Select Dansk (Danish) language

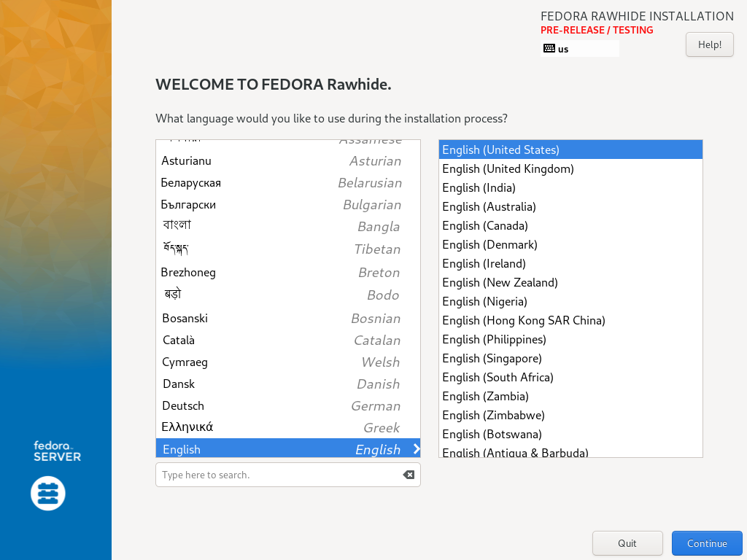[x=287, y=384]
